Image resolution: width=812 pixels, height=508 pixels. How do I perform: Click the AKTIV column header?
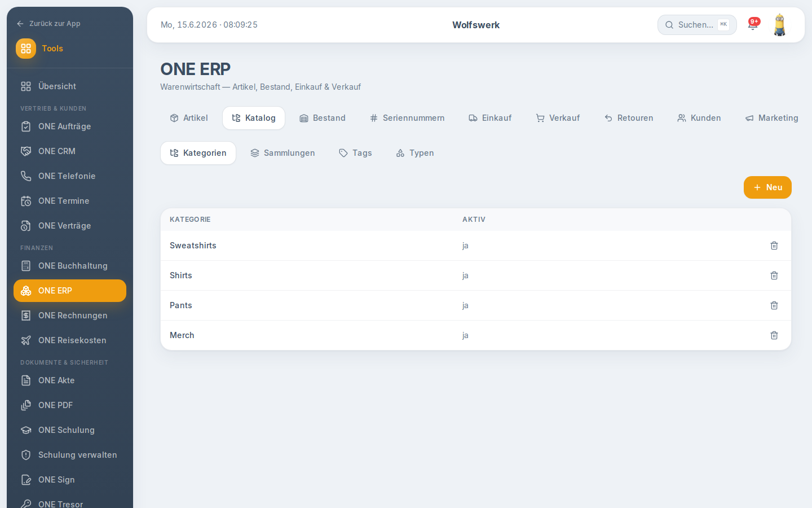(x=474, y=220)
